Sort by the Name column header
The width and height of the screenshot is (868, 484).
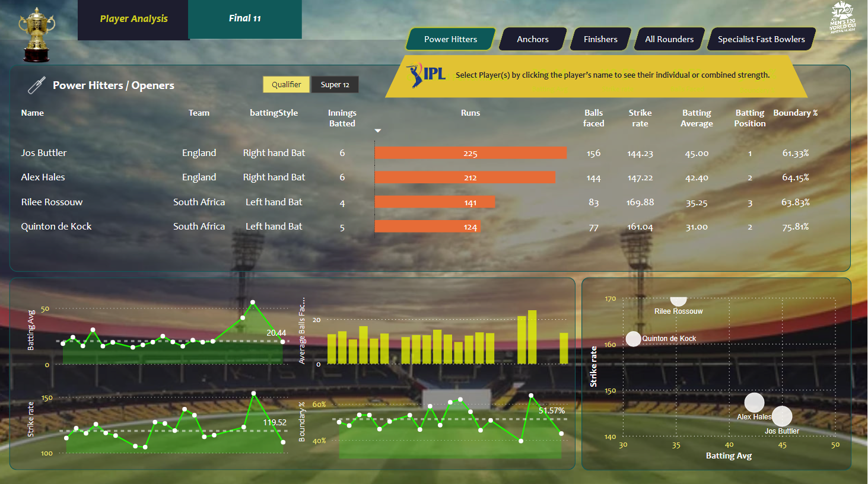33,113
